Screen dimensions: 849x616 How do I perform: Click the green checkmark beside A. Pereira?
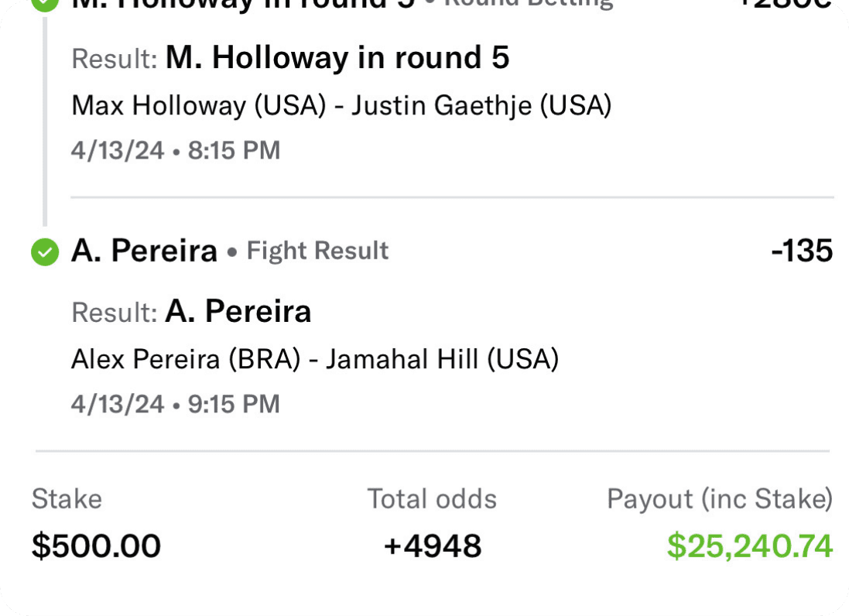tap(45, 252)
